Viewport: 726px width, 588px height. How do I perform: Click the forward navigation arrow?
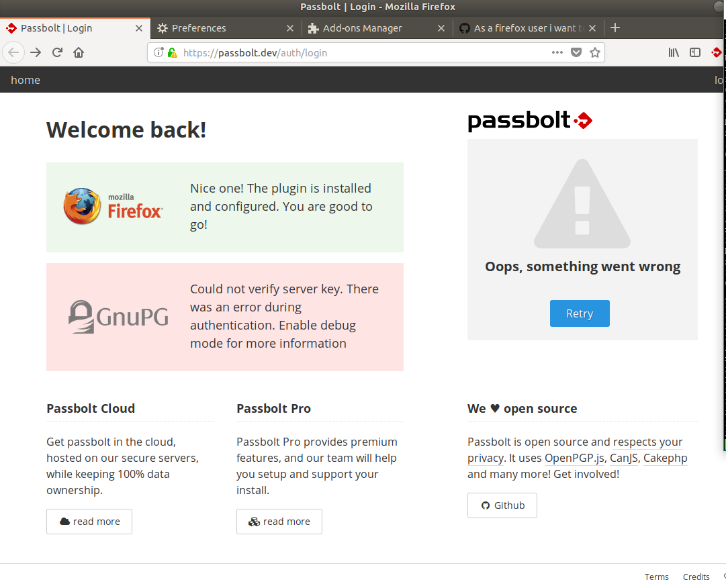point(36,52)
